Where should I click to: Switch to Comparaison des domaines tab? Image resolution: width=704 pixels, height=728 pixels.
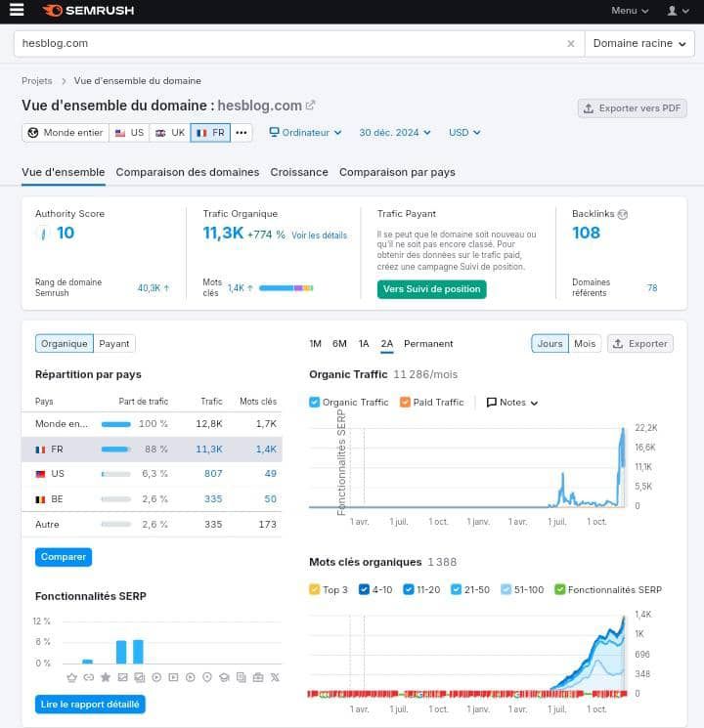(188, 172)
